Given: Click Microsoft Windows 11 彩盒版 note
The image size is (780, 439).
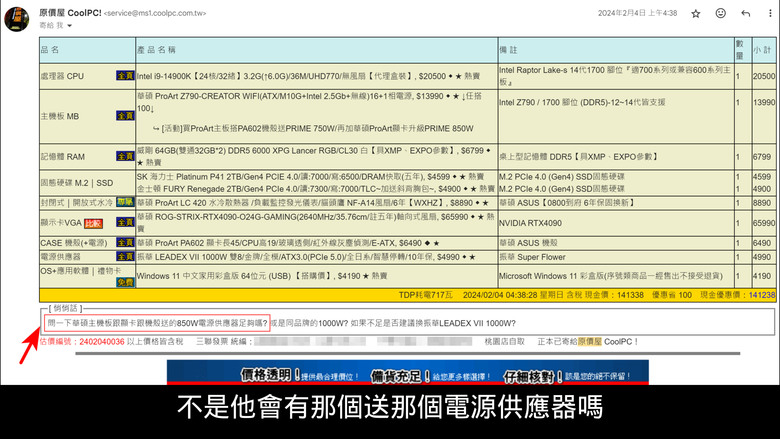Looking at the screenshot, I should point(611,276).
